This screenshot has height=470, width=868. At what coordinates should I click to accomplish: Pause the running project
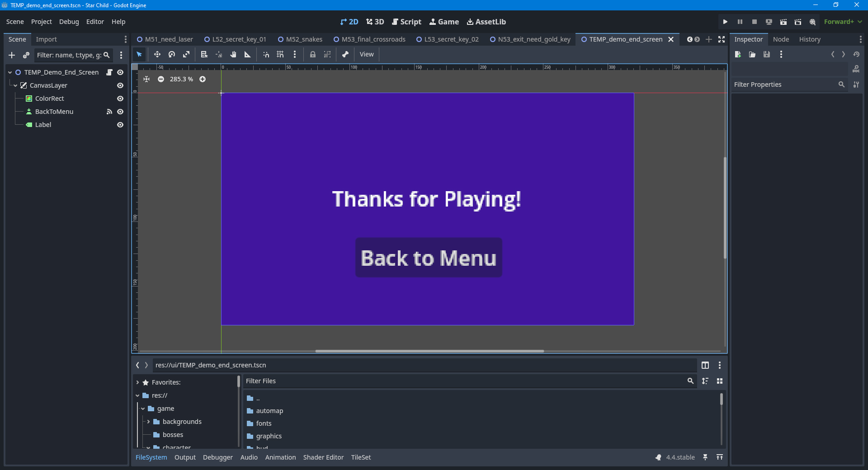pyautogui.click(x=740, y=22)
